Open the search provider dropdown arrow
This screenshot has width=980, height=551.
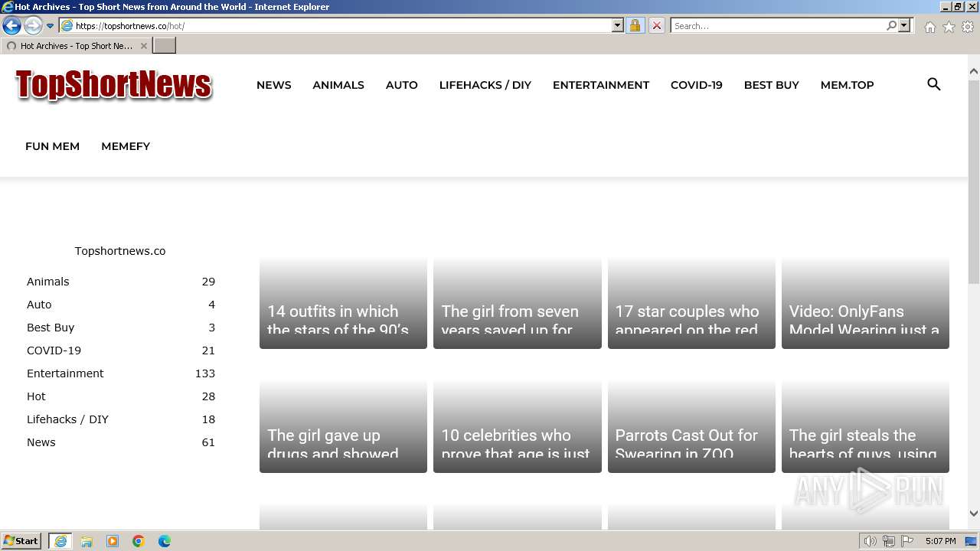[x=904, y=25]
